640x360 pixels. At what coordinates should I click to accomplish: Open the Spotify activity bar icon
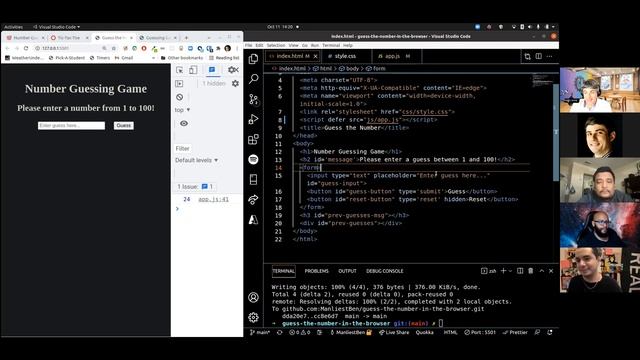pyautogui.click(x=253, y=159)
